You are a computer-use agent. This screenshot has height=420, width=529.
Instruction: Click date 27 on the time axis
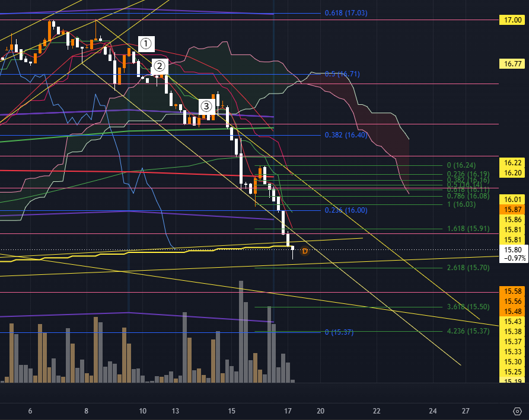466,411
